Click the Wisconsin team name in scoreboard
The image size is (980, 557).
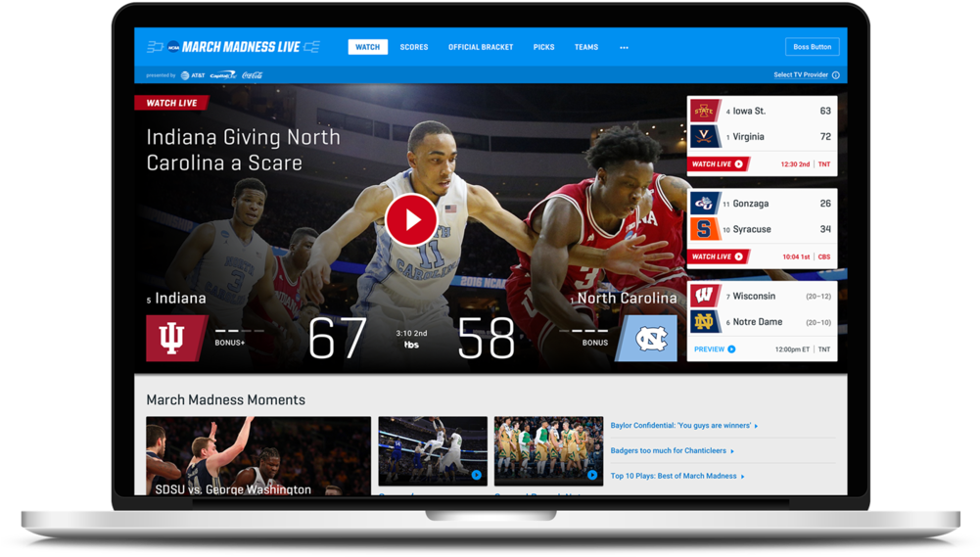tap(755, 297)
